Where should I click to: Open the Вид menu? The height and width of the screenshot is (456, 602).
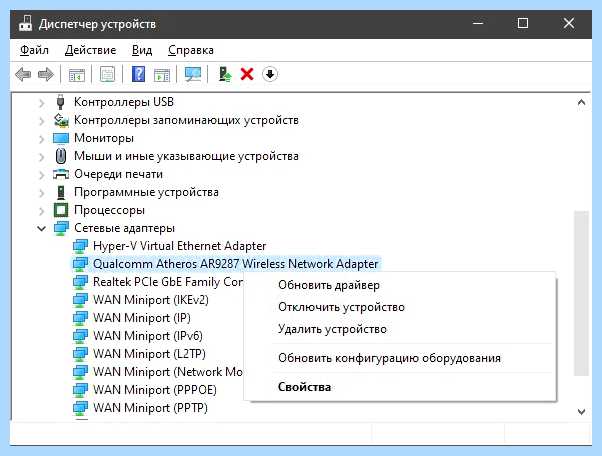pyautogui.click(x=142, y=50)
